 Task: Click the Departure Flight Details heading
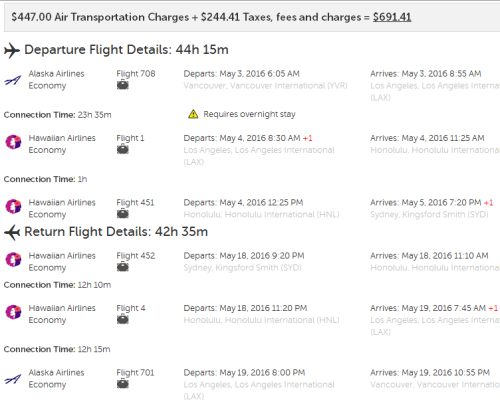(126, 50)
